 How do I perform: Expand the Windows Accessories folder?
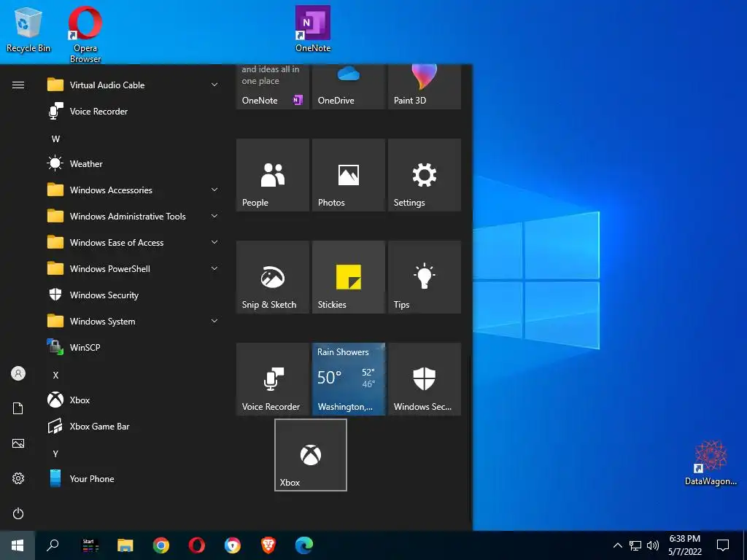133,190
